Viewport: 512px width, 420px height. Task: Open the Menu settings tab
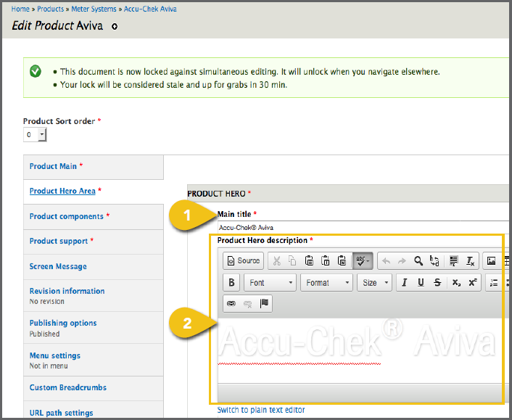[94, 360]
